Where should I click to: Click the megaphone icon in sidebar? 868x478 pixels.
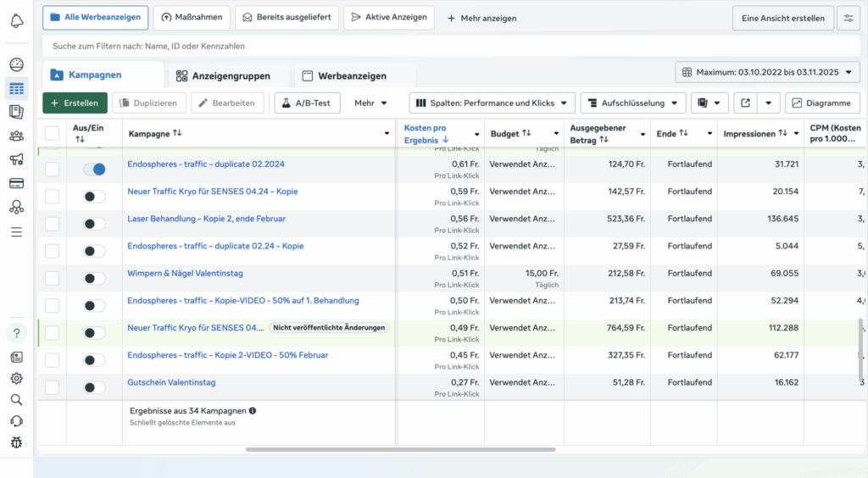coord(16,159)
